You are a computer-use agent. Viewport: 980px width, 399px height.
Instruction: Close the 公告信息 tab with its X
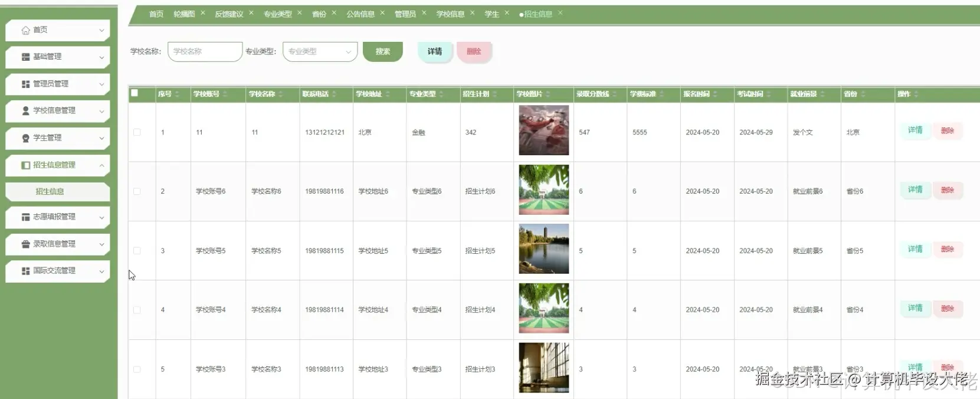coord(382,13)
